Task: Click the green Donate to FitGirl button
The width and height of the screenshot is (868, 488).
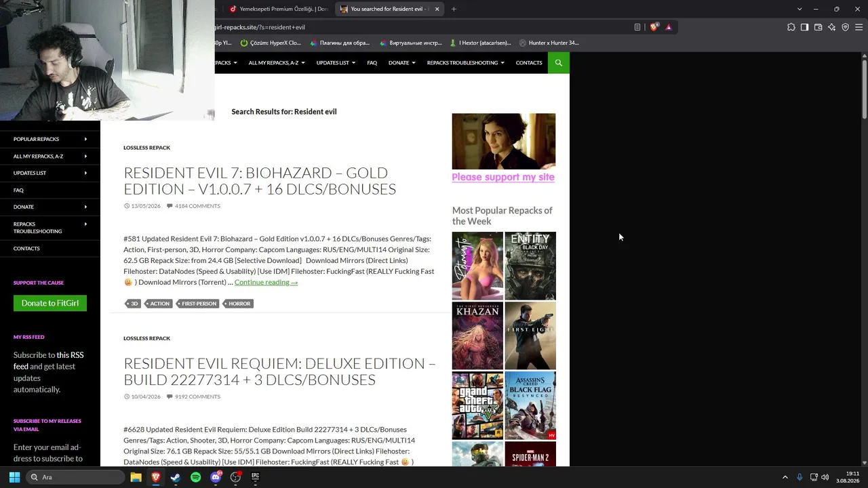Action: click(50, 303)
